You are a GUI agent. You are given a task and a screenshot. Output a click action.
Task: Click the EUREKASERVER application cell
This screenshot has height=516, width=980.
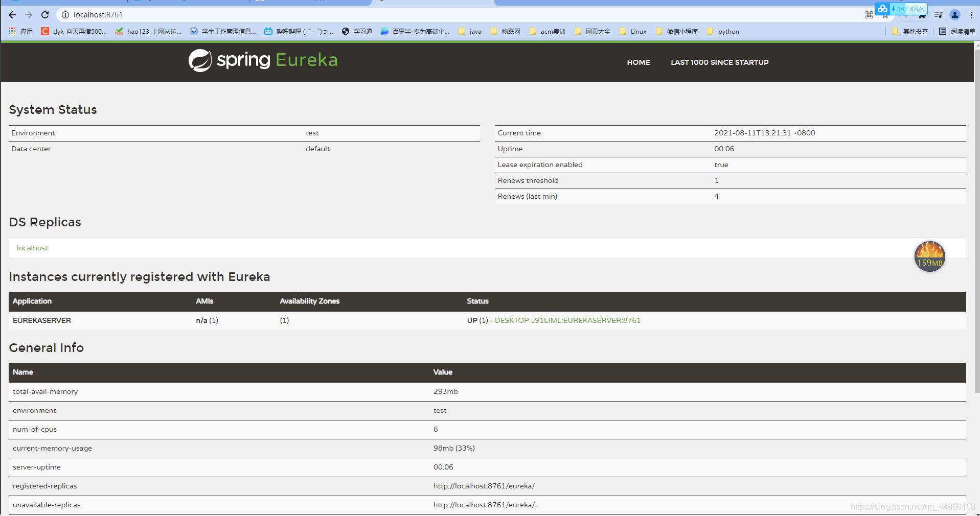(42, 320)
